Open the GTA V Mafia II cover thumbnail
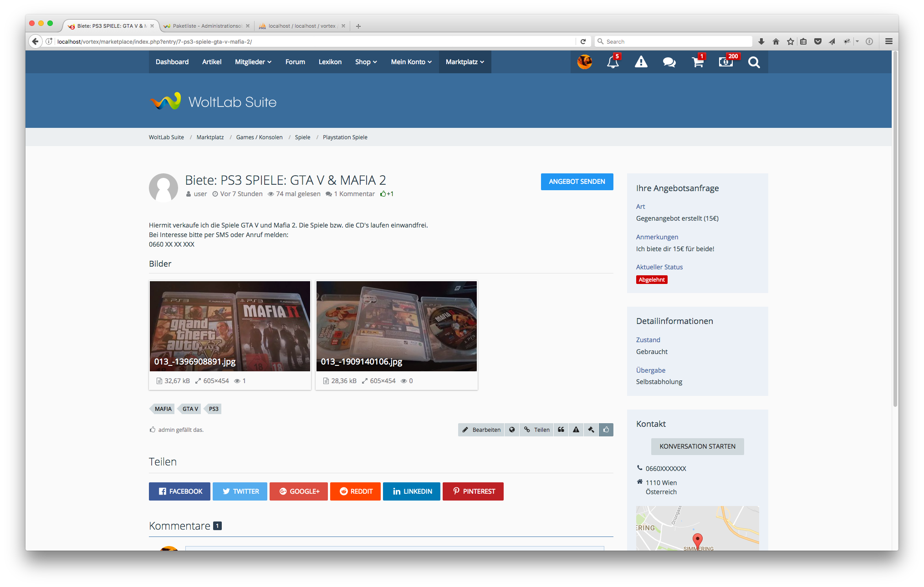This screenshot has width=924, height=587. coord(230,326)
